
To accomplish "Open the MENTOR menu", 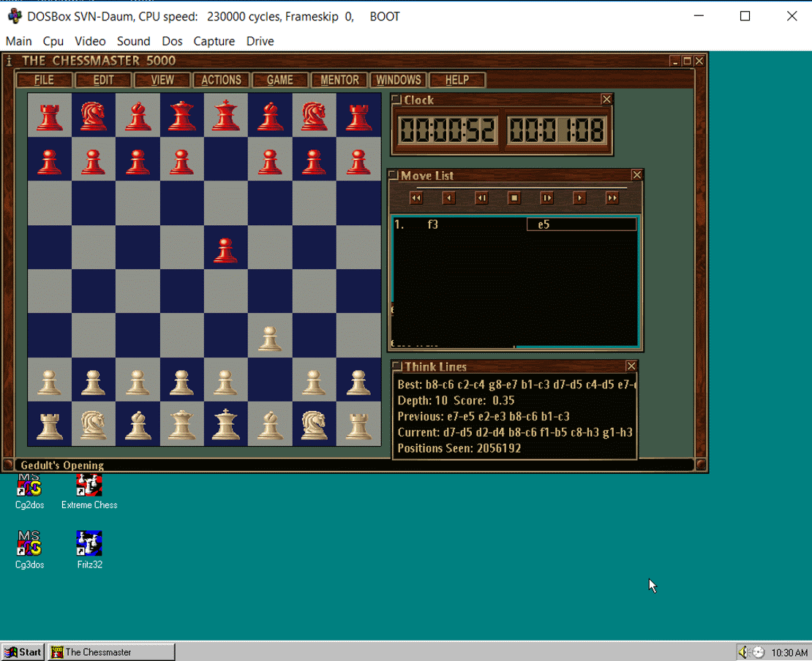I will [339, 80].
